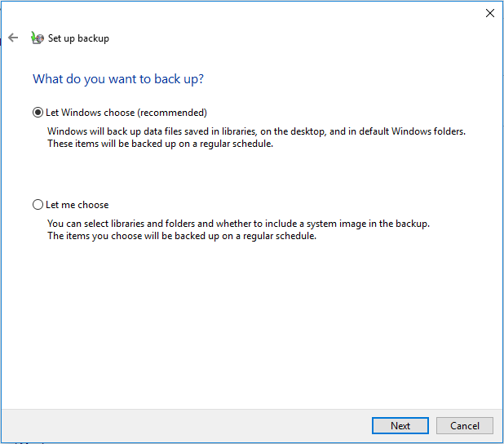
Task: Click the Set up backup wizard icon
Action: pos(38,38)
